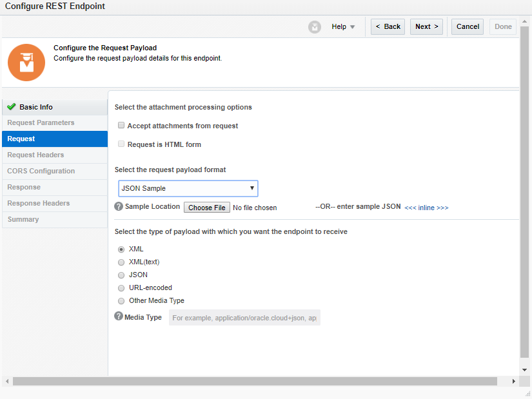
Task: Click the Choose File button
Action: coord(206,208)
